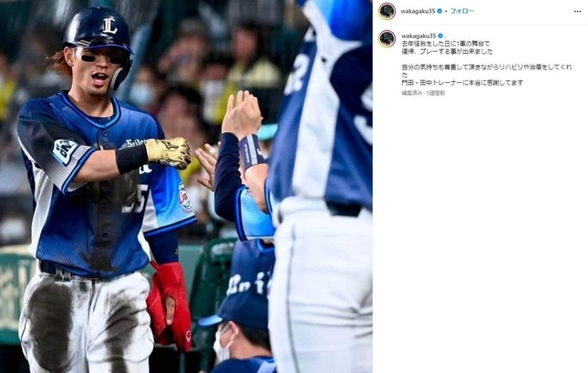Open wakagaku35 profile from header username
The image size is (588, 373).
click(x=418, y=11)
